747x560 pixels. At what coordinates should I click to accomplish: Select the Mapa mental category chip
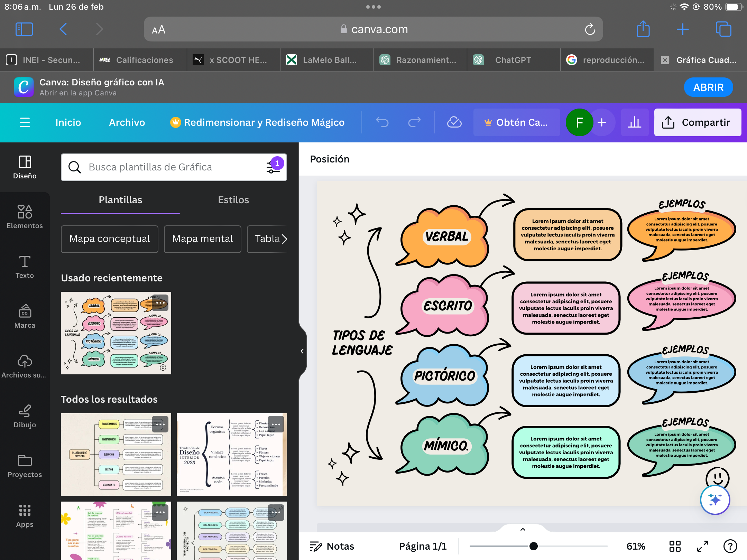(202, 239)
